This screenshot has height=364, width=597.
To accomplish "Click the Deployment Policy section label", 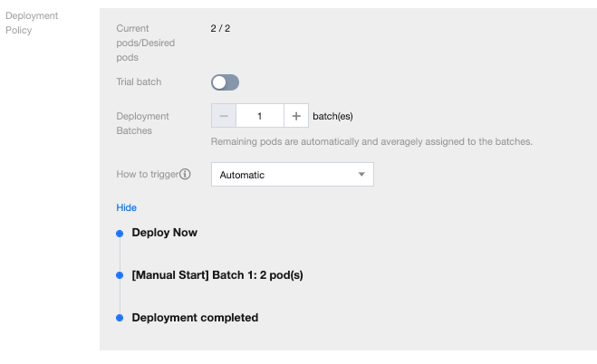I will coord(32,23).
